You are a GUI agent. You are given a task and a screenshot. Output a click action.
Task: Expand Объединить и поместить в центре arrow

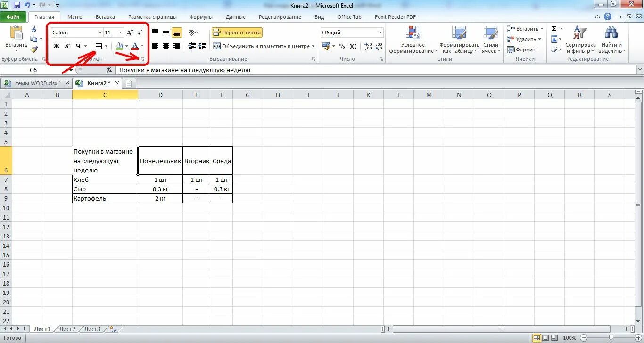tap(314, 46)
